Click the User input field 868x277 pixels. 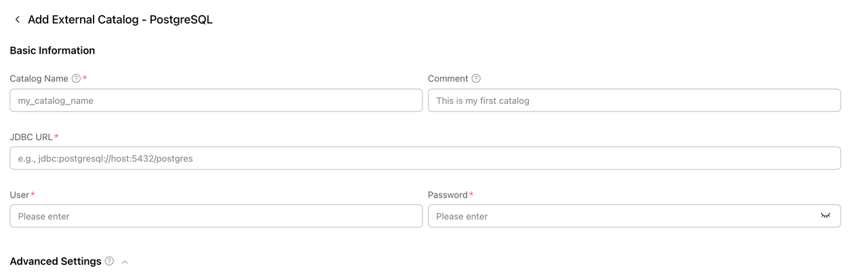tap(216, 216)
